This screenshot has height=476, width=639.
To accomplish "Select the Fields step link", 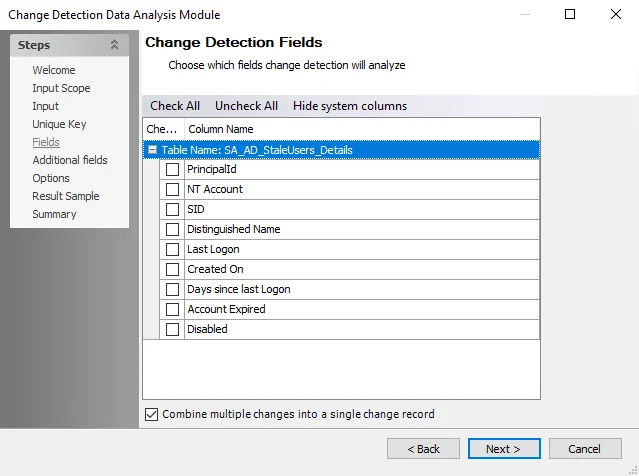I will [46, 142].
